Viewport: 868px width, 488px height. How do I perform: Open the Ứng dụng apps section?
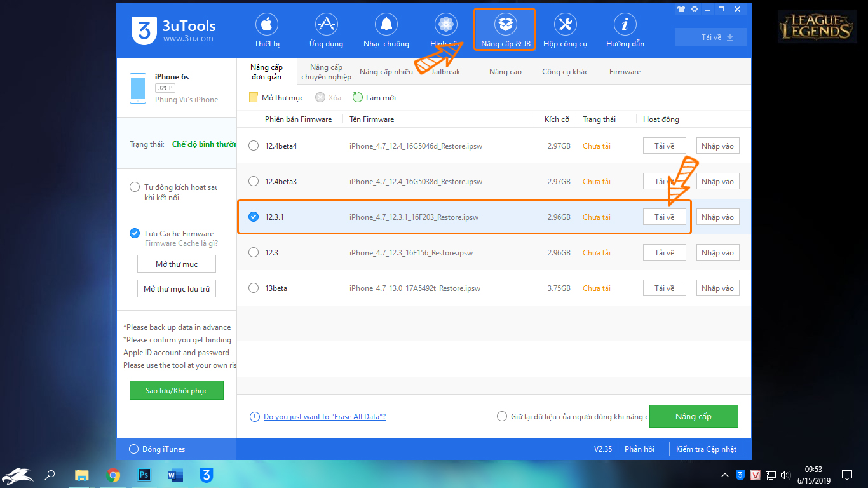326,30
